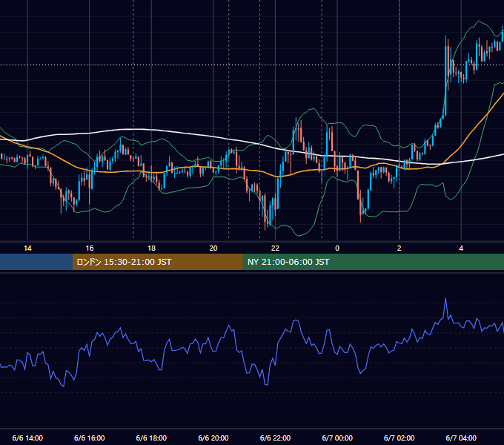Click the '6/7 00:00' date label
The width and height of the screenshot is (504, 445).
pyautogui.click(x=337, y=438)
